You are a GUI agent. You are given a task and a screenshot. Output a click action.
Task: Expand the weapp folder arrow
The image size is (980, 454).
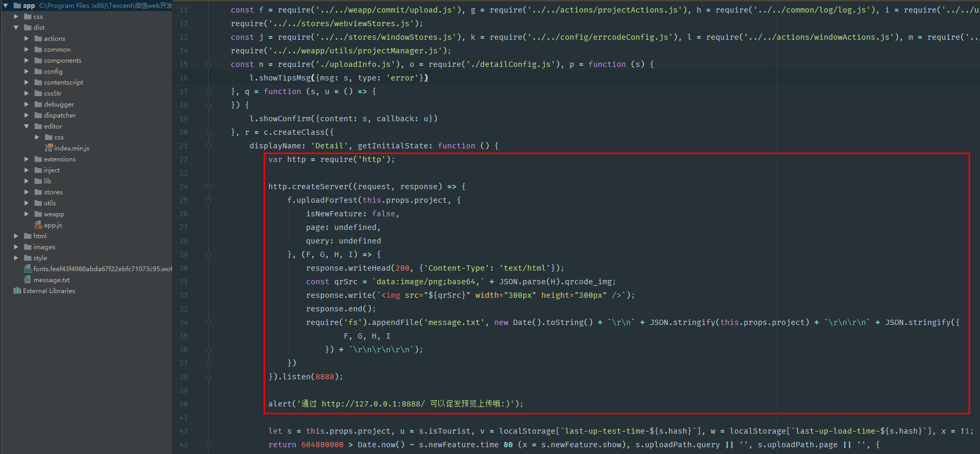pos(27,214)
